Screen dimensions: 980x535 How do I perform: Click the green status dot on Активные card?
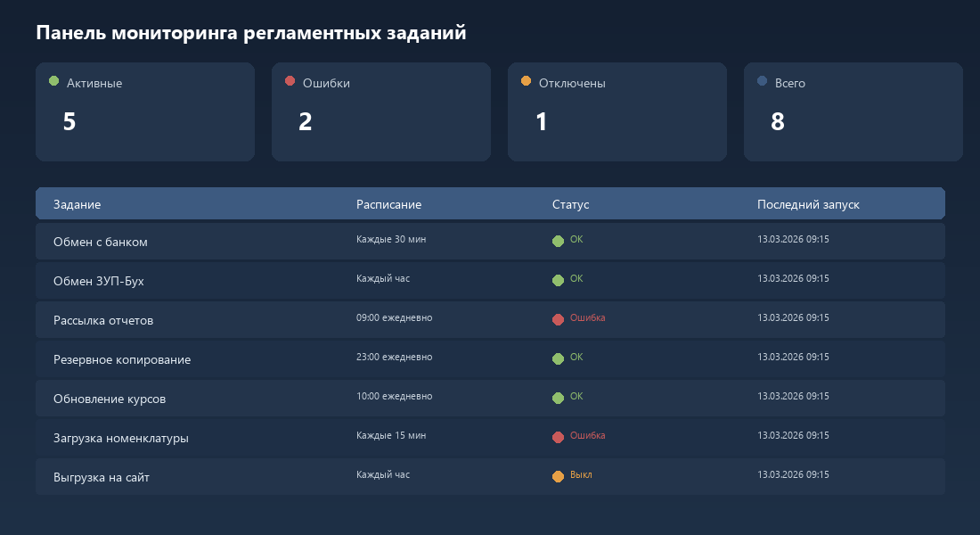pos(55,81)
